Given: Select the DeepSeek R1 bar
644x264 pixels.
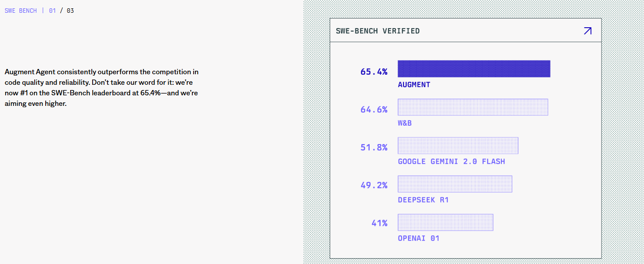Looking at the screenshot, I should pos(455,184).
